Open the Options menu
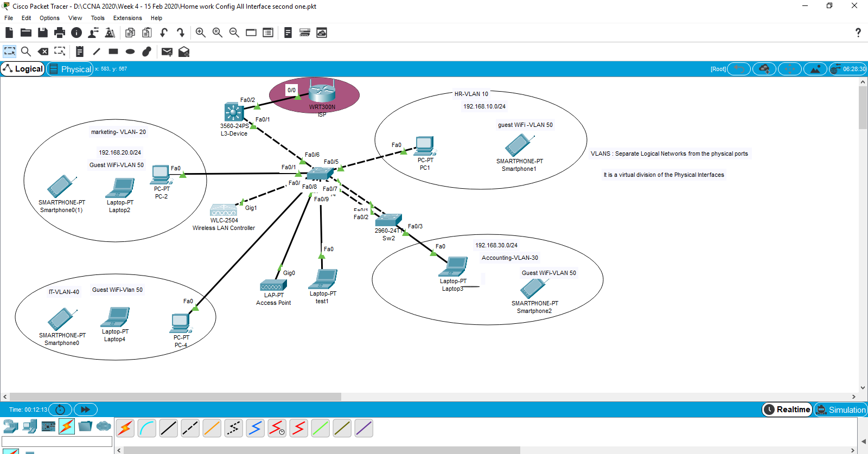This screenshot has width=868, height=454. (49, 18)
